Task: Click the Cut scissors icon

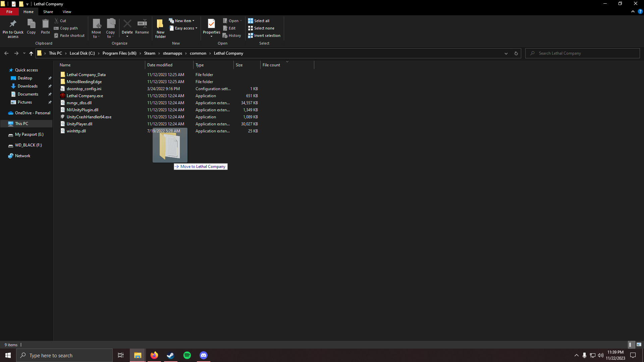Action: coord(57,21)
